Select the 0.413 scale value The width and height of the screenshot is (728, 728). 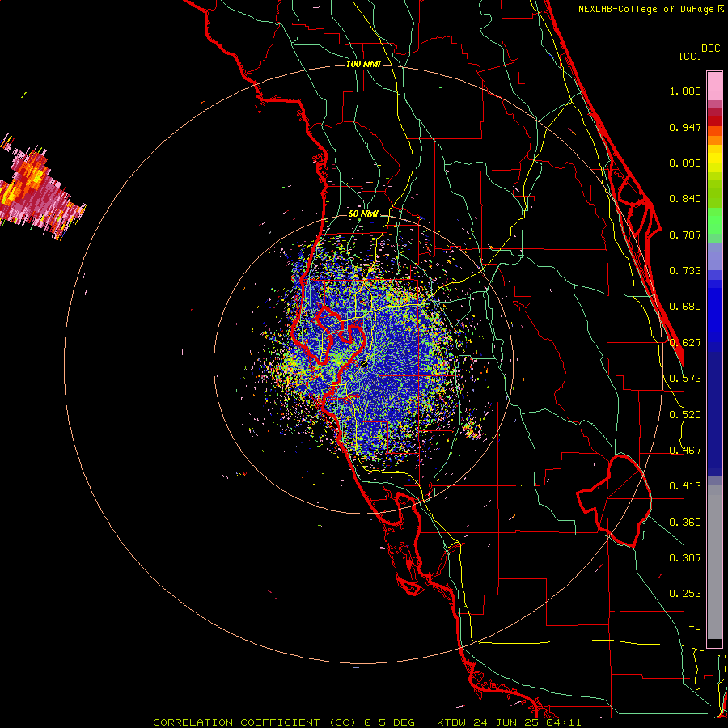(685, 486)
